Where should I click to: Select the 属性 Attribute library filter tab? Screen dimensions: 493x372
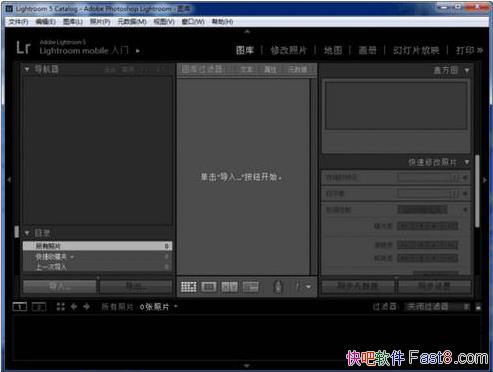[x=270, y=69]
